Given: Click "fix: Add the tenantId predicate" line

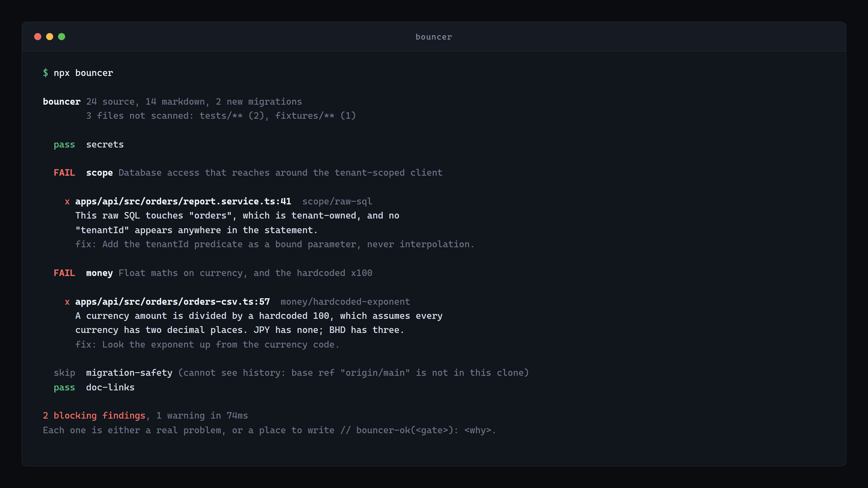Looking at the screenshot, I should pyautogui.click(x=275, y=244).
